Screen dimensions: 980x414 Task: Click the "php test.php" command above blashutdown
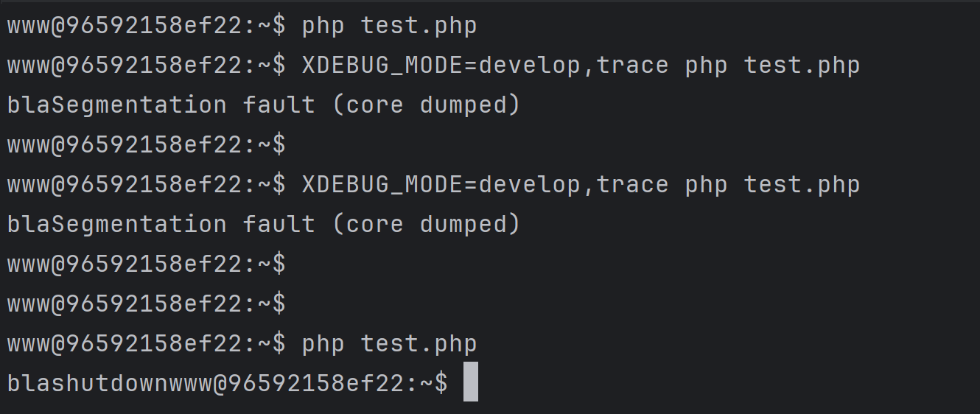point(389,344)
